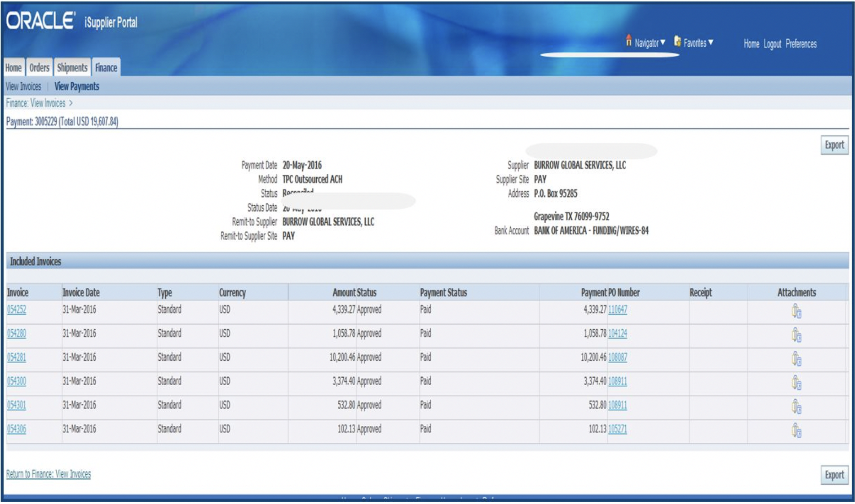The width and height of the screenshot is (855, 504).
Task: Click the Included Invoices section heading
Action: coord(36,262)
